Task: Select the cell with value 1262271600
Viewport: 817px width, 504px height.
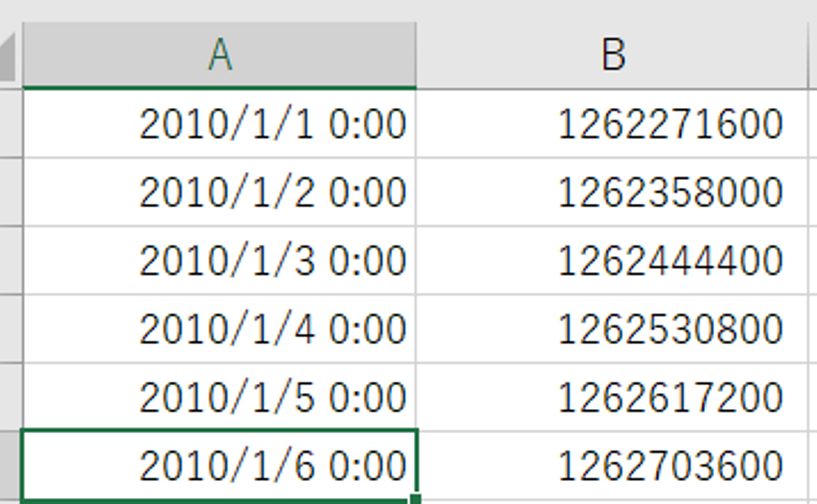Action: [x=612, y=124]
